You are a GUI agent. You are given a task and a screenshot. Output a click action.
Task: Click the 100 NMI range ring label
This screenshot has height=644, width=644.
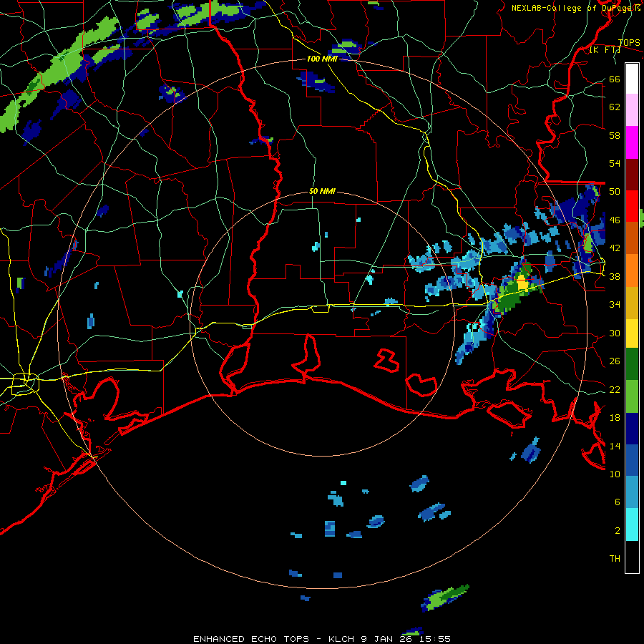point(322,59)
